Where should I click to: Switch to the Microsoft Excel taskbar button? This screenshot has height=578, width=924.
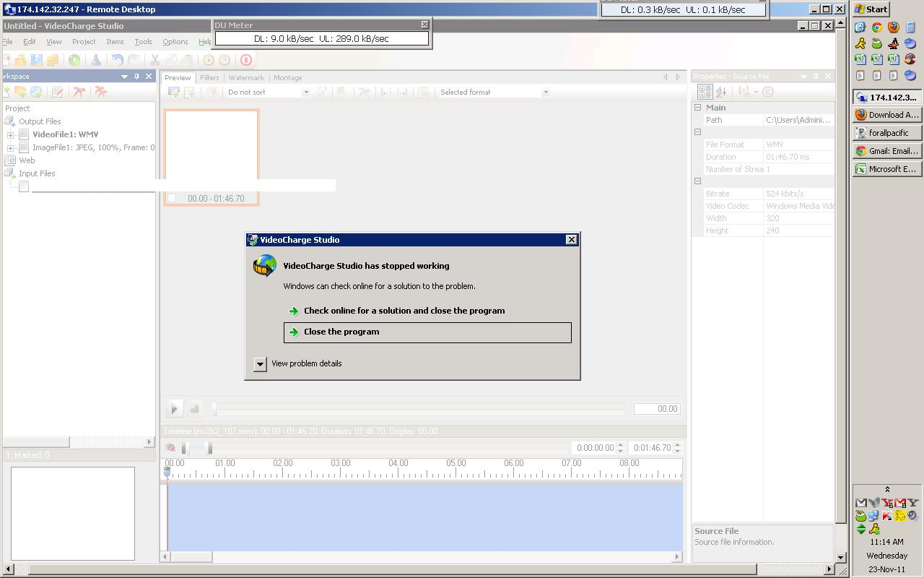tap(886, 169)
